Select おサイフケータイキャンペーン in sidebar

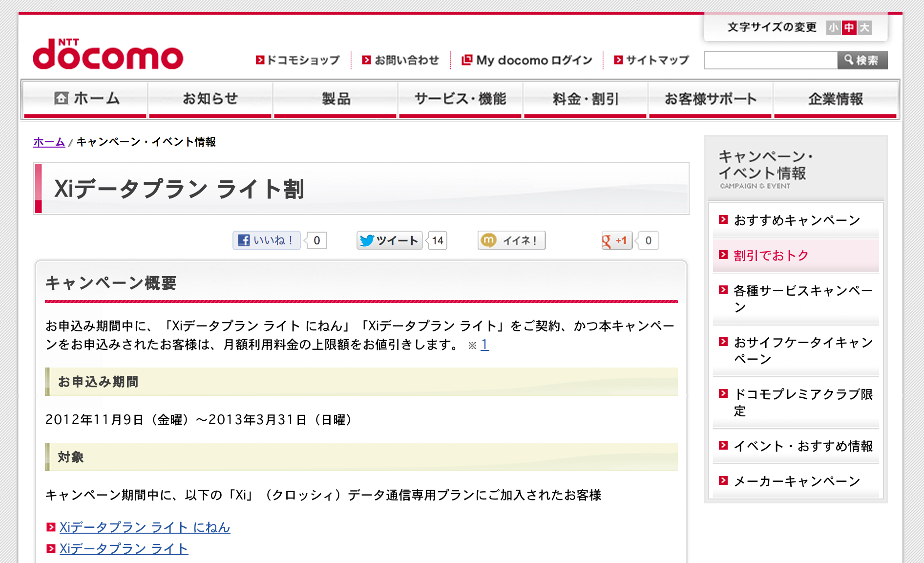(x=796, y=351)
